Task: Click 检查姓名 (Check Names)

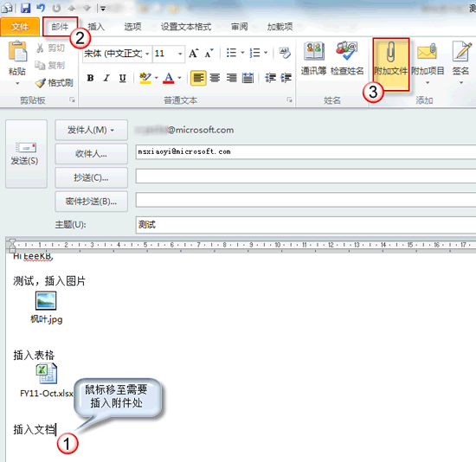Action: click(x=347, y=58)
